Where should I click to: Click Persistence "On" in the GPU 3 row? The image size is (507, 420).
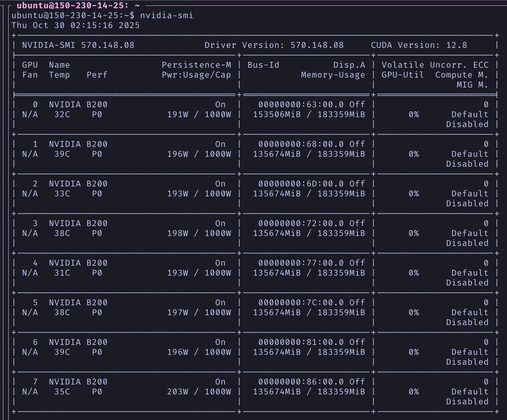[x=221, y=223]
